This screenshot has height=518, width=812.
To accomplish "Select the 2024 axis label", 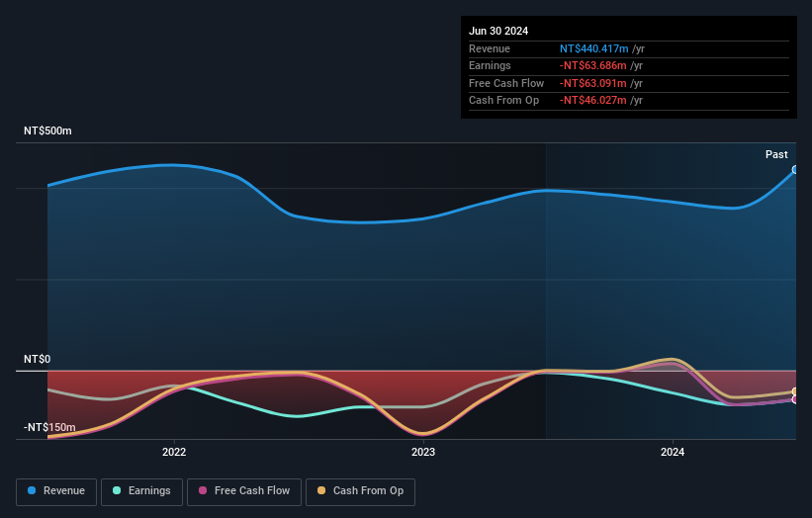I will coord(673,453).
